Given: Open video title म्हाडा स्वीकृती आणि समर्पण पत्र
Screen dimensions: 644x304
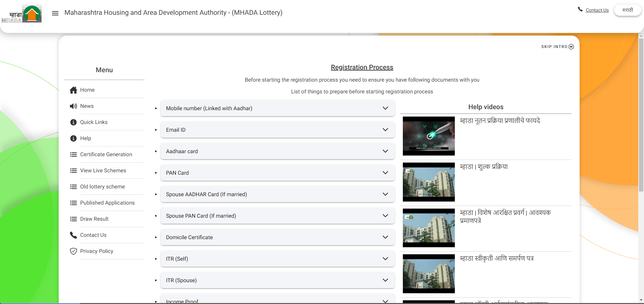Looking at the screenshot, I should pyautogui.click(x=496, y=258).
